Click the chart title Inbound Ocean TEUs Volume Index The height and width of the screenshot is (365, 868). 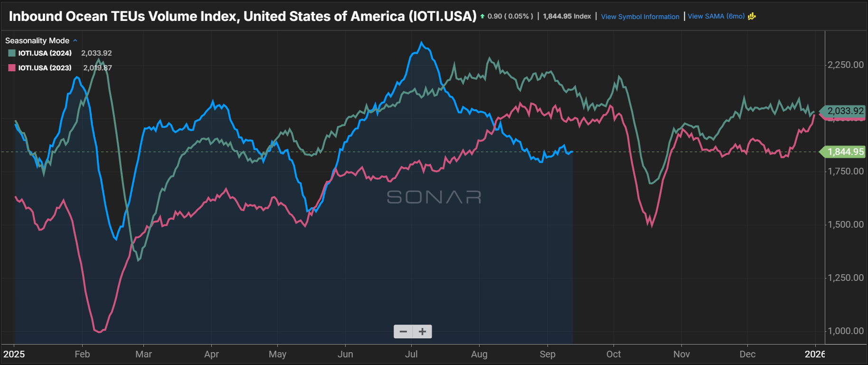[x=242, y=16]
